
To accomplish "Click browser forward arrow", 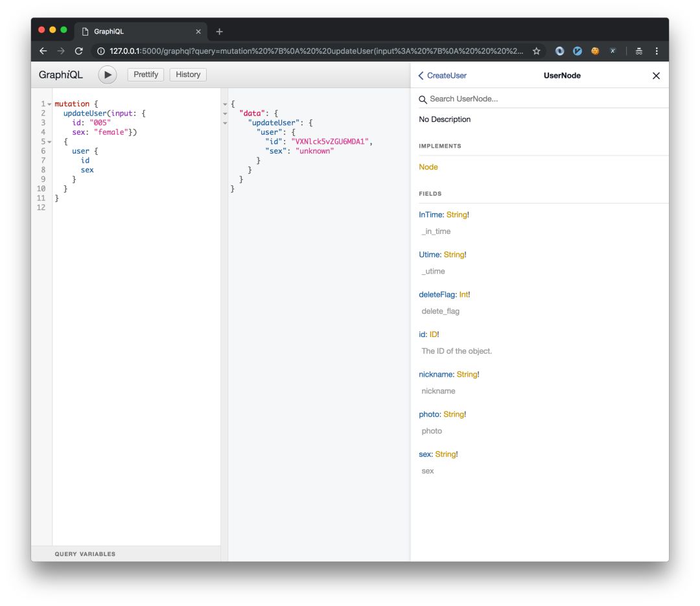I will 61,51.
